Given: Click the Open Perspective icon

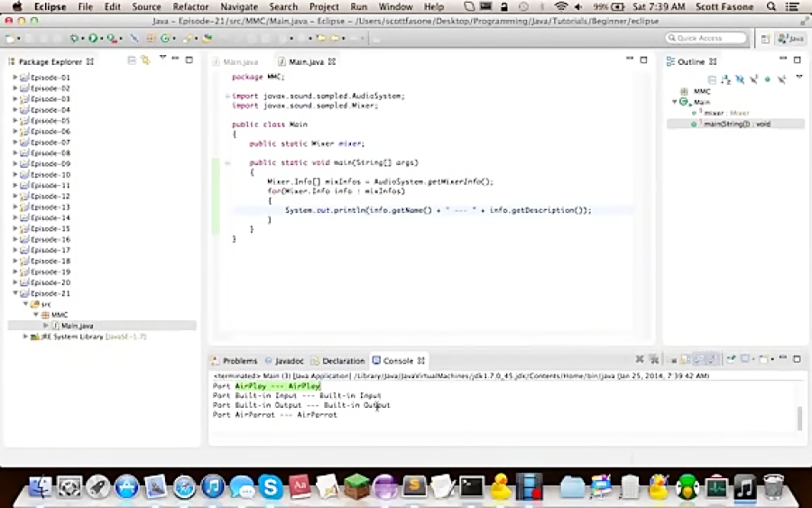Looking at the screenshot, I should [x=765, y=39].
